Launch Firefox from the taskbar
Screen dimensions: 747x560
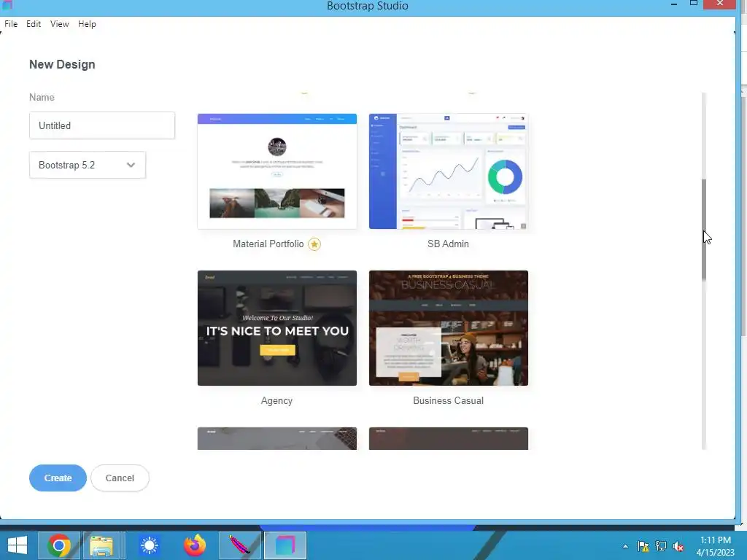pos(194,545)
